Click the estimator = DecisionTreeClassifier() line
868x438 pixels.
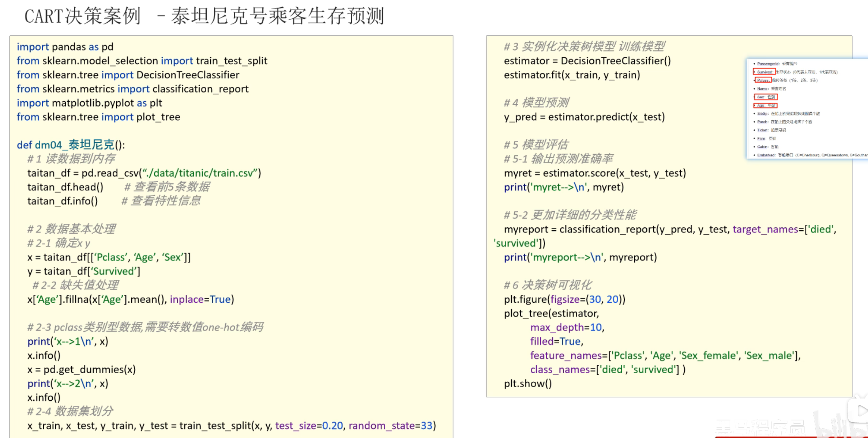point(587,61)
